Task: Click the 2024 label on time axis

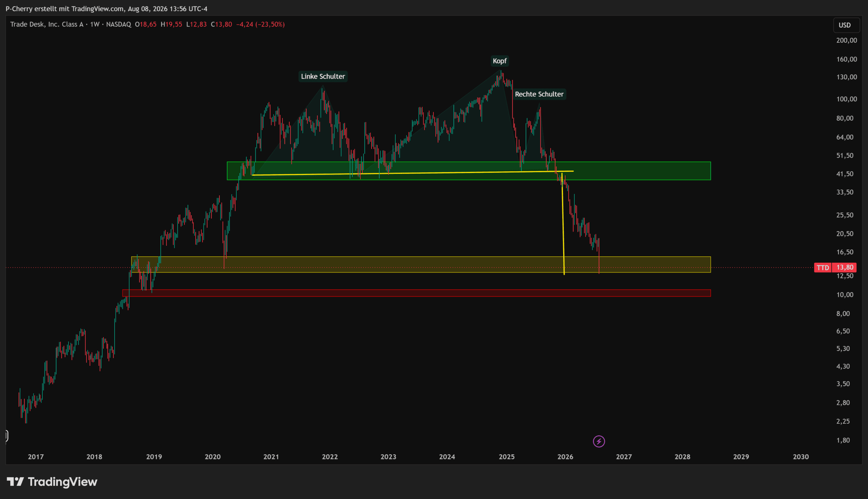Action: click(x=447, y=457)
